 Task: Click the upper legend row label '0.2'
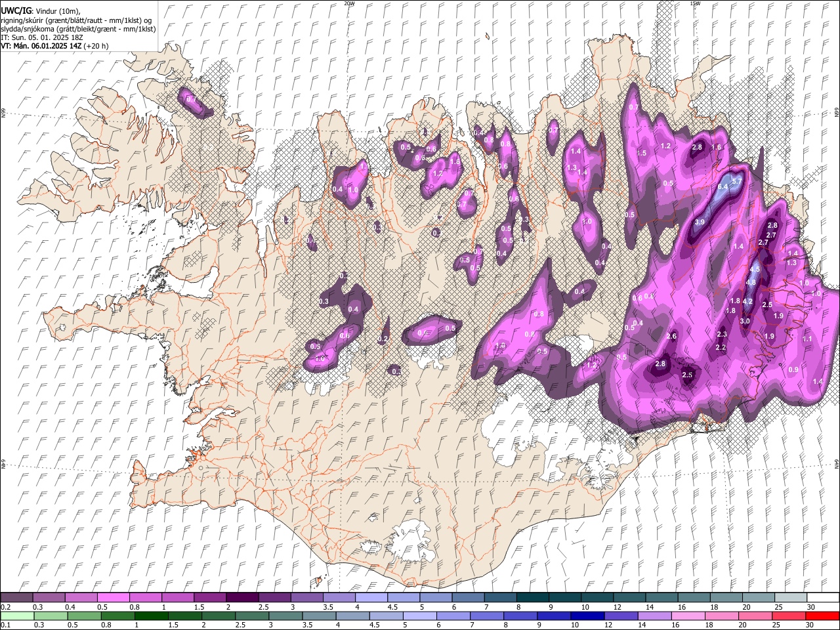coord(5,607)
